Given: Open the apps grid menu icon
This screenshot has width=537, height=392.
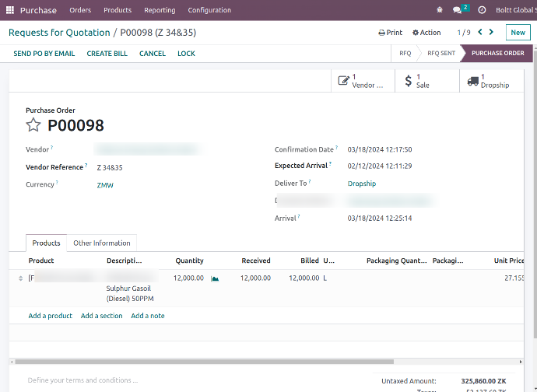Looking at the screenshot, I should pos(10,10).
